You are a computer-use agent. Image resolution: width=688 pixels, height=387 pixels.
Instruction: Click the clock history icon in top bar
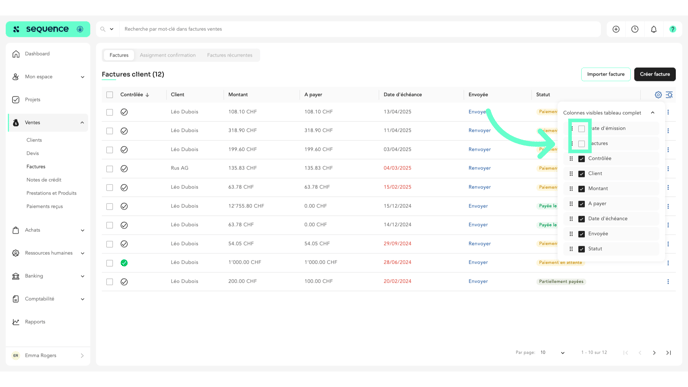click(x=634, y=29)
